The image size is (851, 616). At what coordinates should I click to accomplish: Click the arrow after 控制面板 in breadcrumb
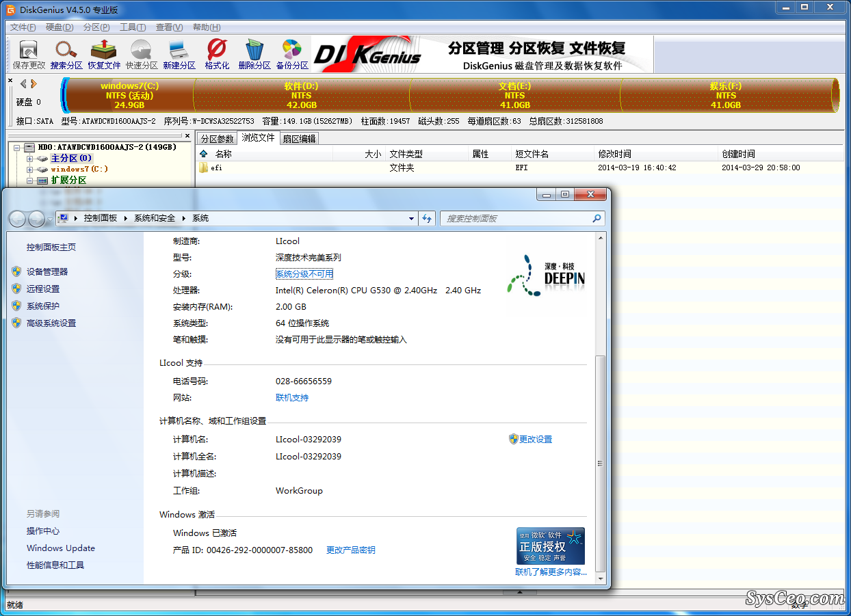[125, 218]
